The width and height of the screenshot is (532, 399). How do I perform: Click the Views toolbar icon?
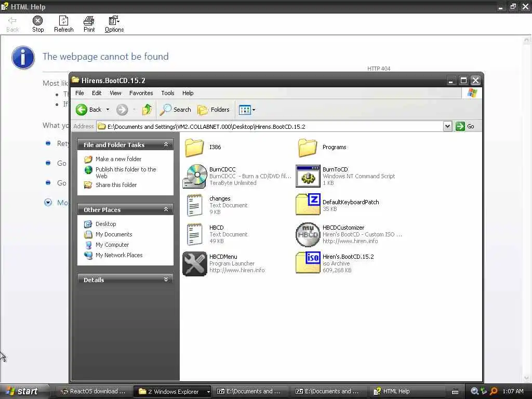tap(245, 110)
